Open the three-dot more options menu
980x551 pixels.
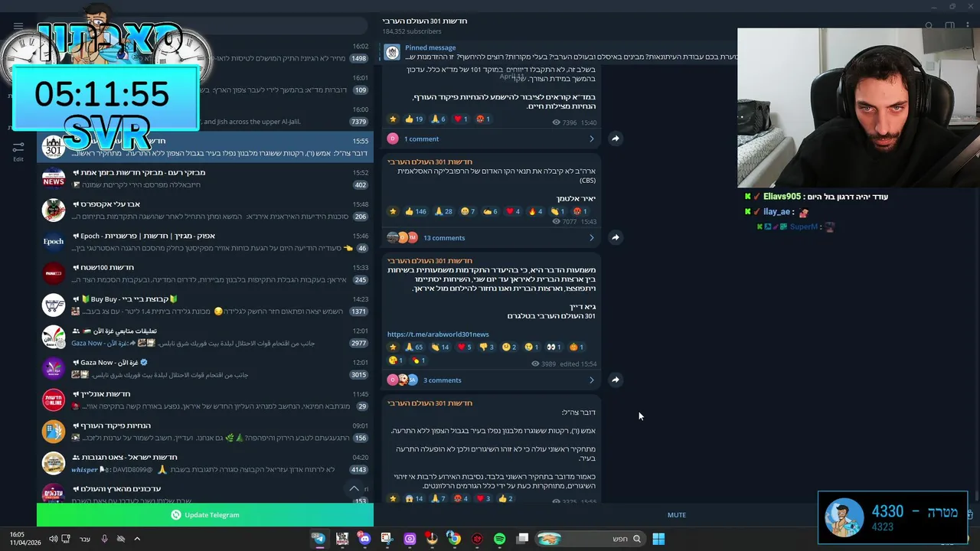tap(969, 25)
